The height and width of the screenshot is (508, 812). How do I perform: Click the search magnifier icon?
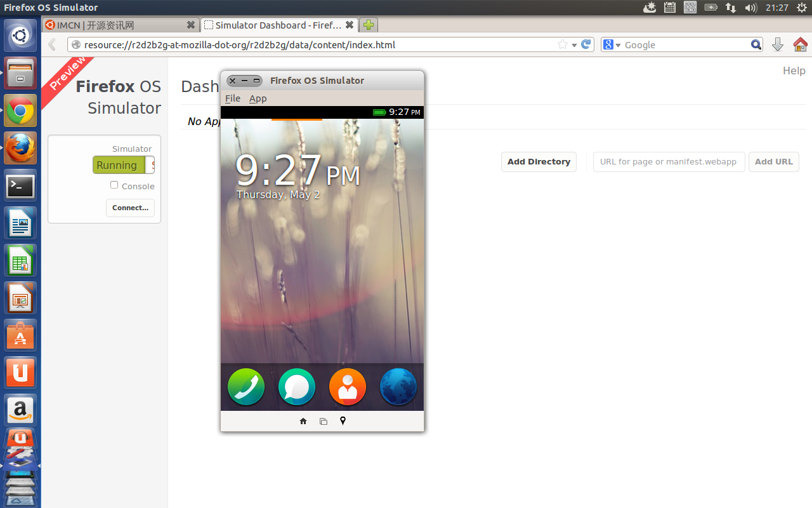point(756,45)
